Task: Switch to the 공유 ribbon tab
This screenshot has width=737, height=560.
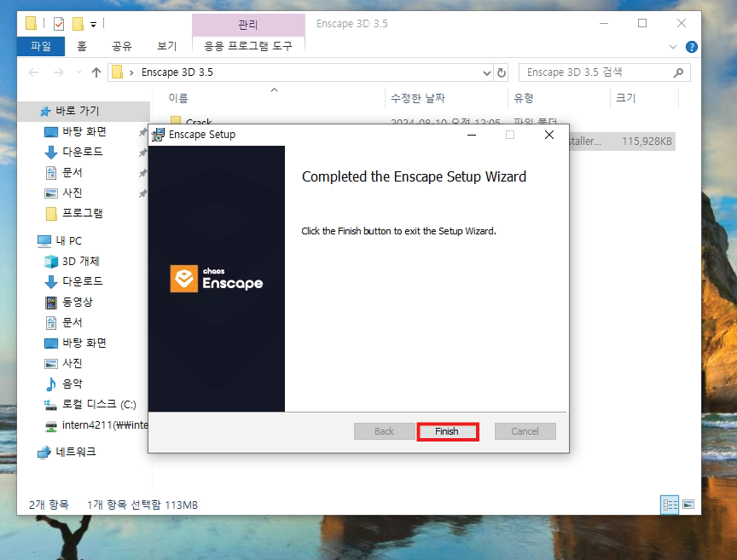Action: (122, 46)
